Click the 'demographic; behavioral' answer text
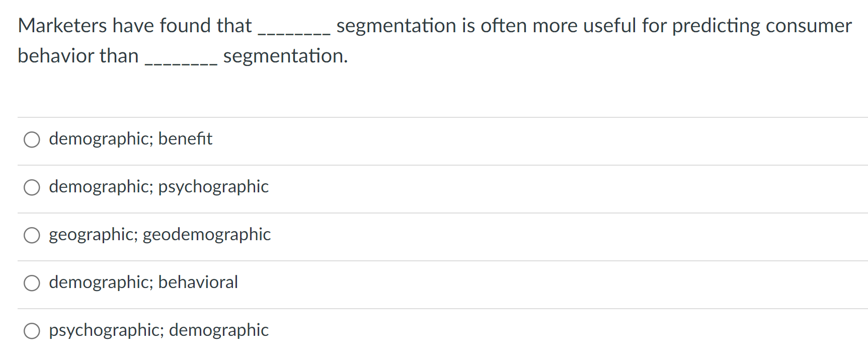868x356 pixels. 143,282
